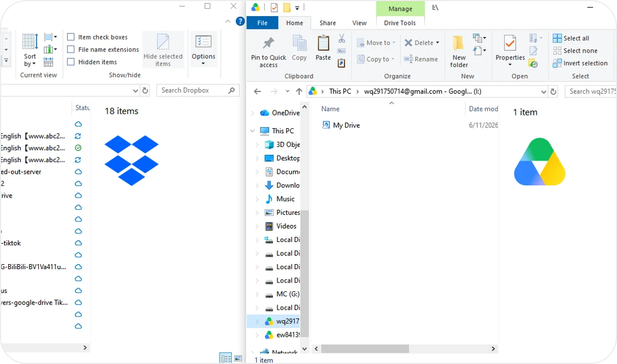Click the History icon in Open group
Screen dimensions: 617x364
pyautogui.click(x=533, y=63)
